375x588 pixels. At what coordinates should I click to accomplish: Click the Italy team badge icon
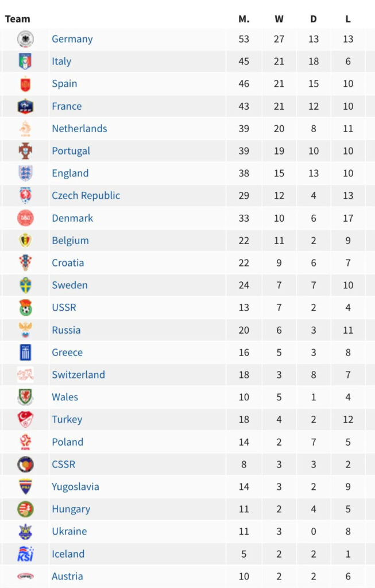pos(25,61)
